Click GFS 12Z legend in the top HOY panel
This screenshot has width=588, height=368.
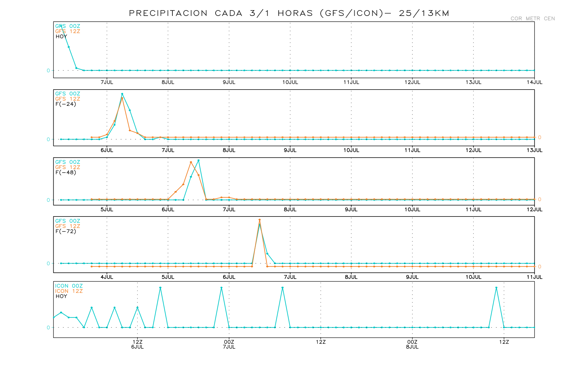click(68, 31)
